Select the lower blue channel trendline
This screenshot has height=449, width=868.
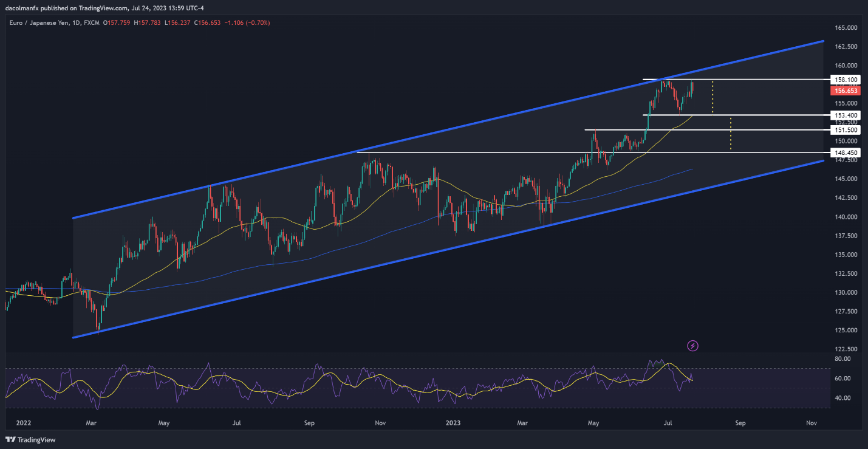pos(448,249)
